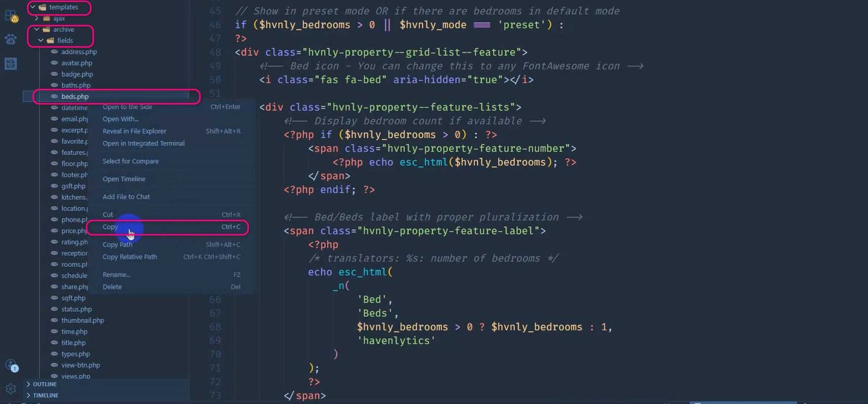Expand the OUTLINE section
The image size is (868, 404).
[28, 384]
